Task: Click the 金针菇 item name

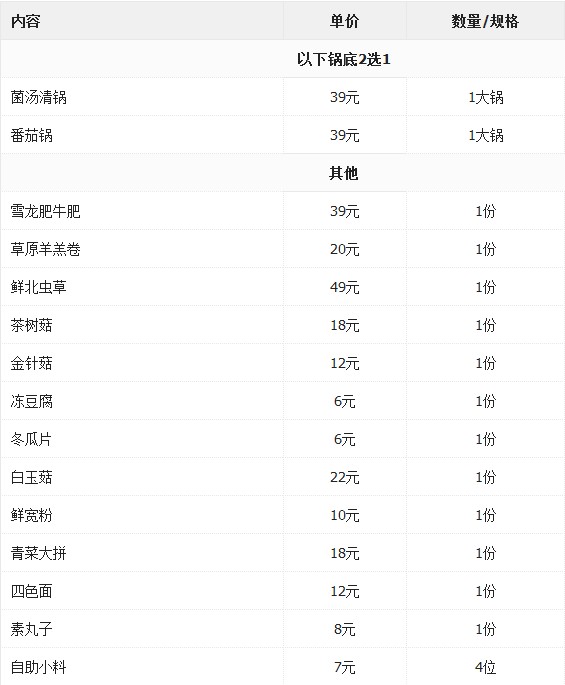Action: (x=32, y=363)
